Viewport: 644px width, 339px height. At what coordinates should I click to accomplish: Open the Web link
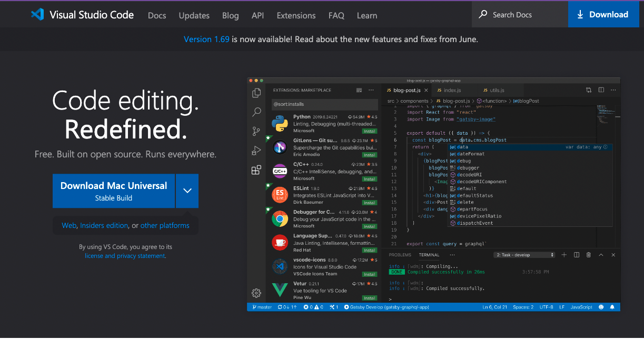click(x=69, y=225)
